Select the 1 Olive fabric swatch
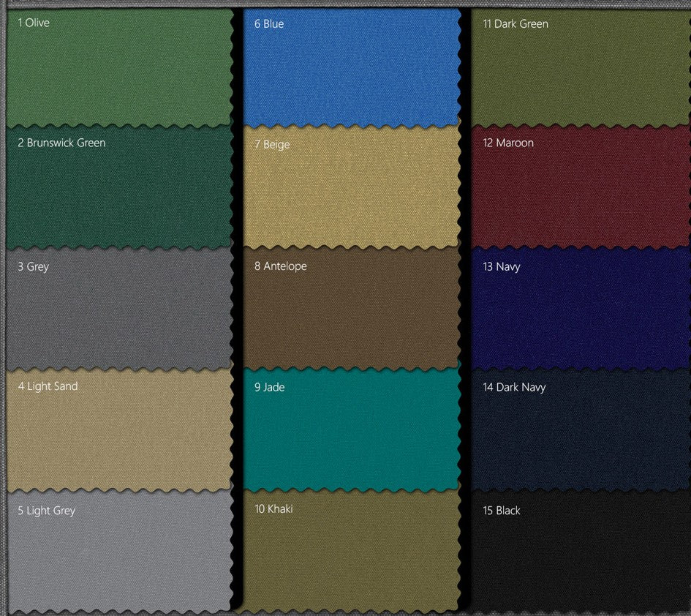This screenshot has width=691, height=616. (120, 68)
